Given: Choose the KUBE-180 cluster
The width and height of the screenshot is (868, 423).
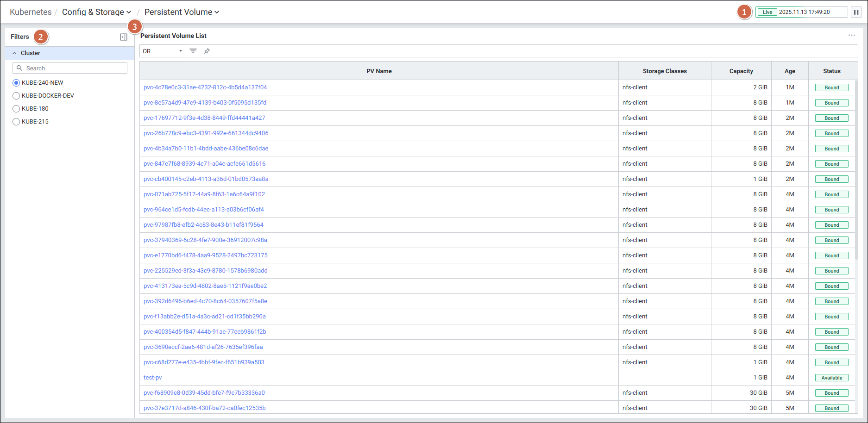Looking at the screenshot, I should (16, 109).
